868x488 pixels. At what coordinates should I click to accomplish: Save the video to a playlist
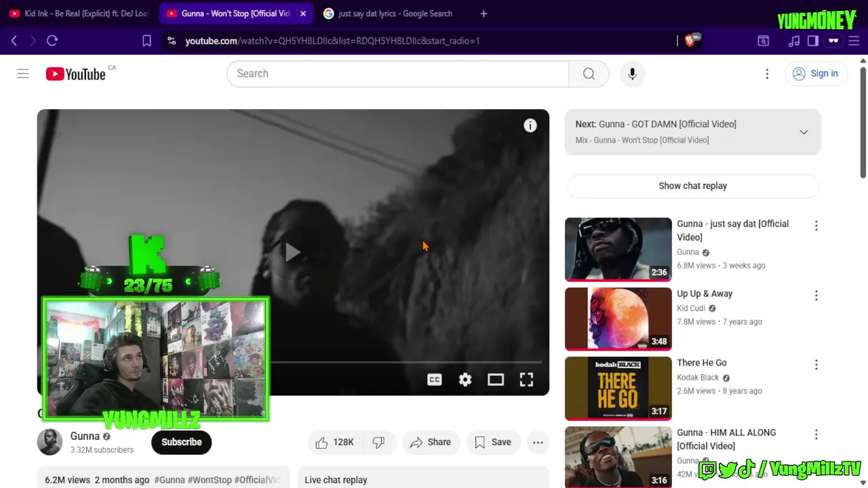pyautogui.click(x=492, y=442)
